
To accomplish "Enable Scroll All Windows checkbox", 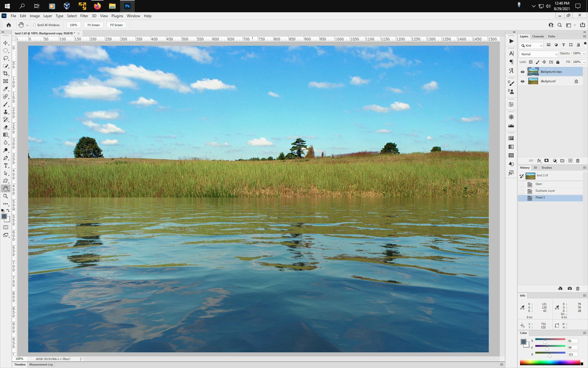I will tap(35, 25).
